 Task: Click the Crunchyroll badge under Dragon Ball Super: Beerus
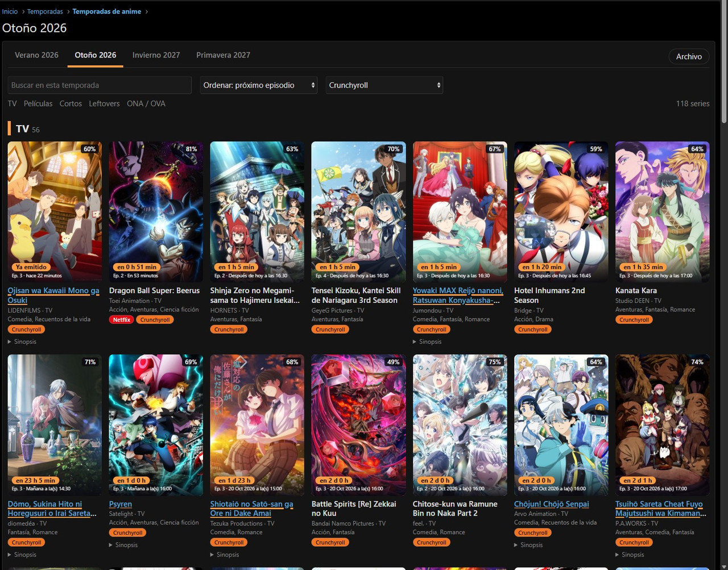[155, 320]
